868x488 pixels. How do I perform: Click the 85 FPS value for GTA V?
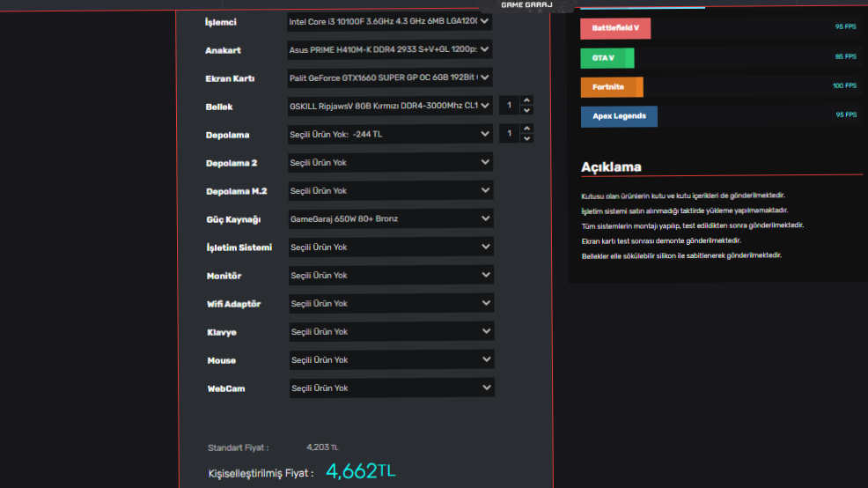[x=845, y=56]
